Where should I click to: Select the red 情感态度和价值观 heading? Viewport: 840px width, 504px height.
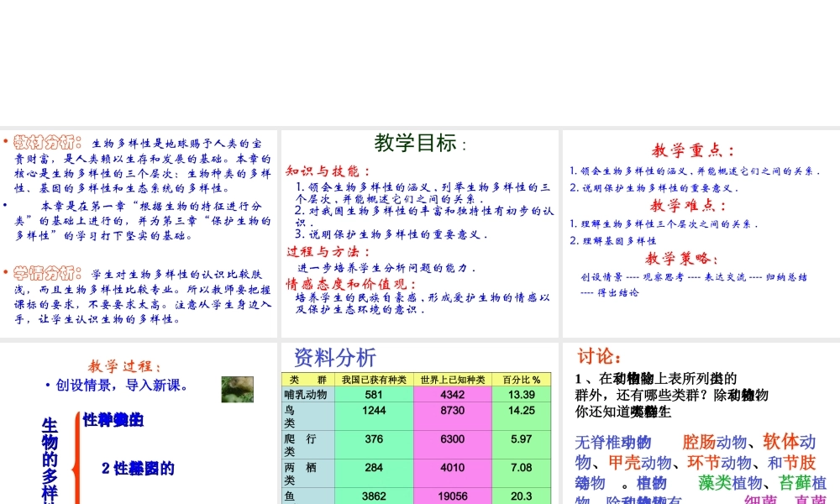[x=350, y=284]
